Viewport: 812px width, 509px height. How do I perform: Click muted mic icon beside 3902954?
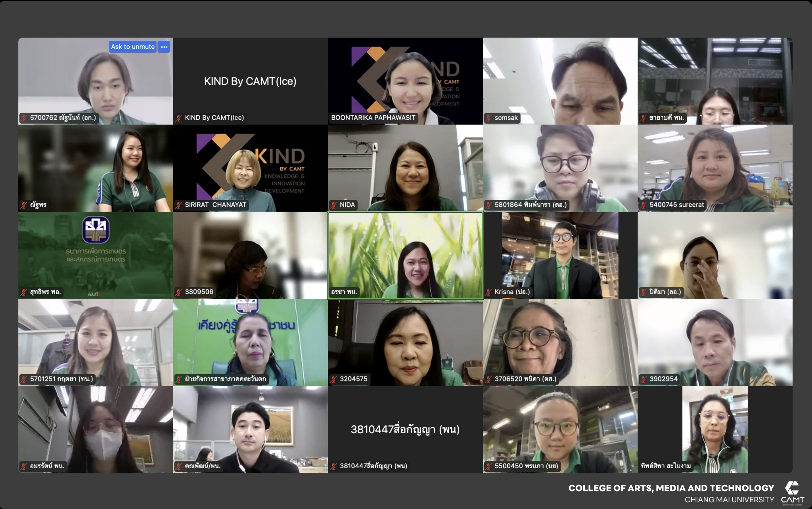(x=644, y=379)
